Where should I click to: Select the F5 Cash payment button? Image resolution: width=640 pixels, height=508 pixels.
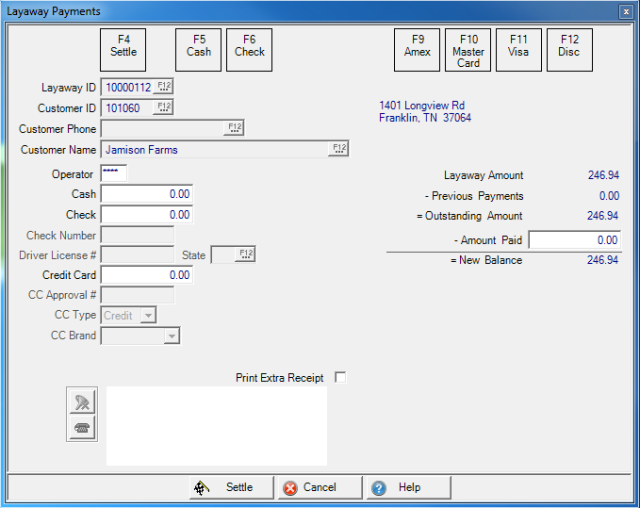coord(199,50)
